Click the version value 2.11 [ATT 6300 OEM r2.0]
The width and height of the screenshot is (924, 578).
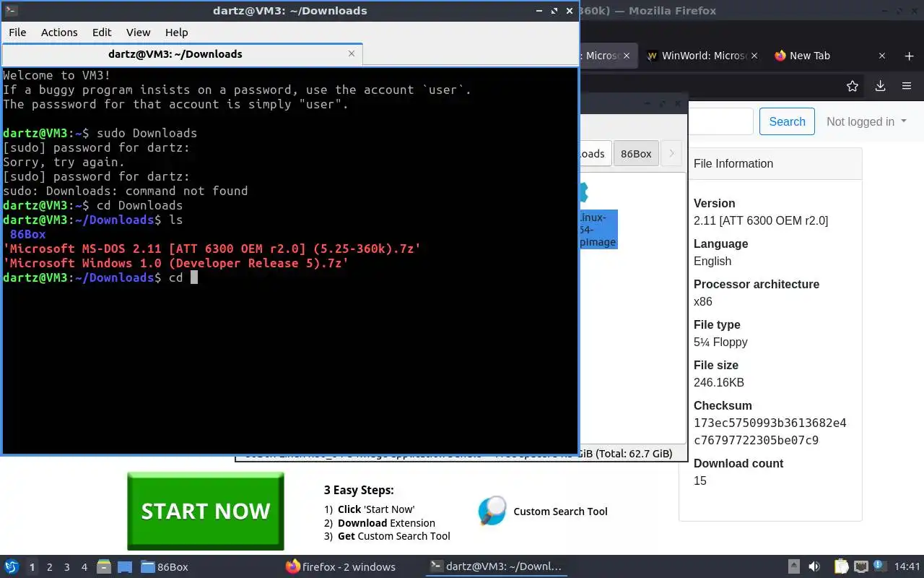tap(761, 220)
